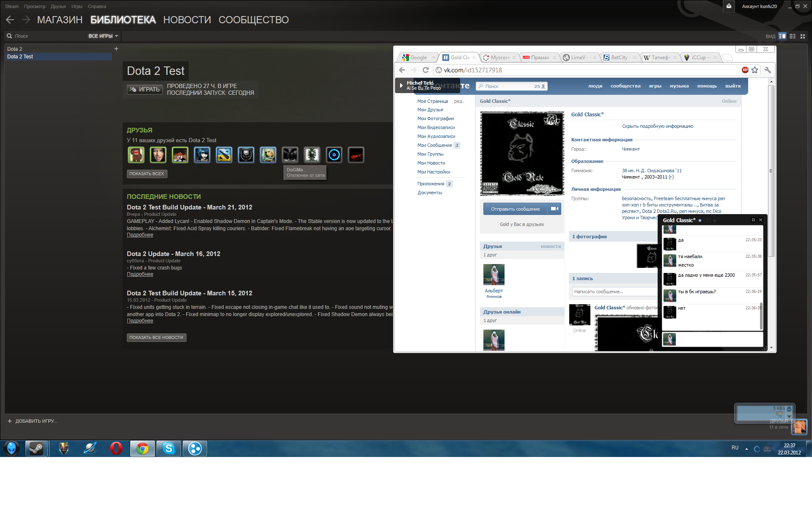Image resolution: width=812 pixels, height=512 pixels.
Task: Click ДОБАВИТЬ ИГРУ at the bottom
Action: pos(32,421)
